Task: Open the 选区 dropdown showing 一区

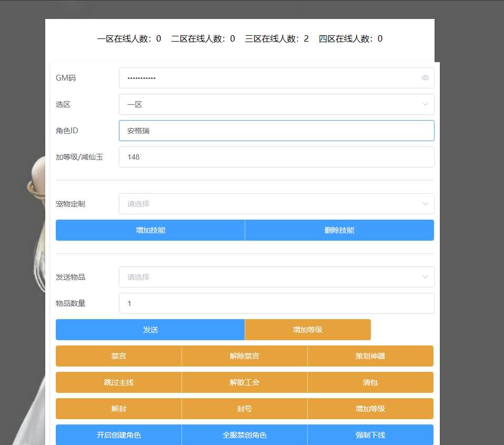Action: (276, 104)
